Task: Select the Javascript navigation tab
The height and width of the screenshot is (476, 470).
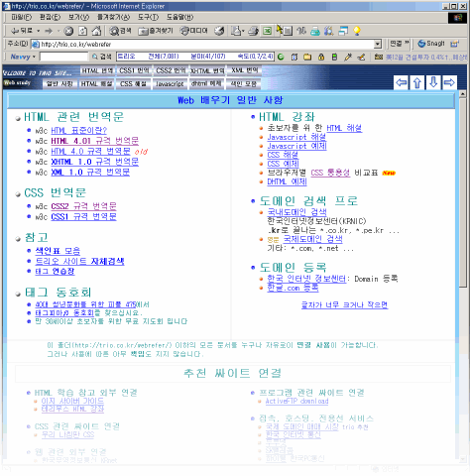Action: click(x=170, y=84)
